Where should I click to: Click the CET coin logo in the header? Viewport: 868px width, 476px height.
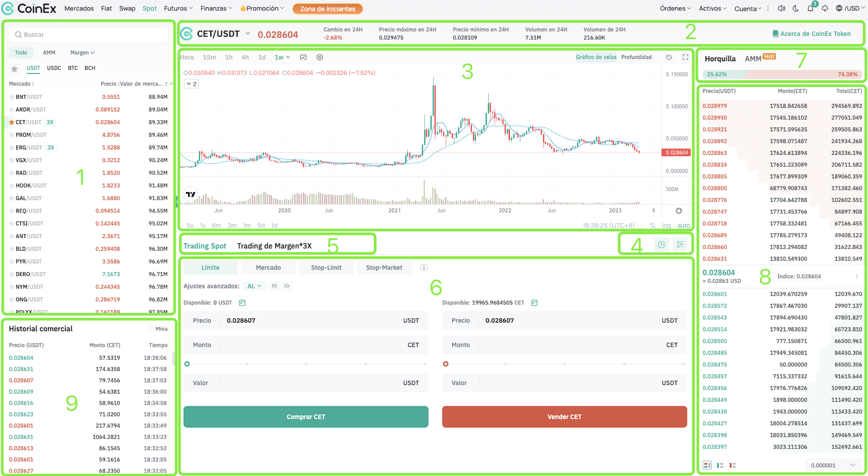(x=187, y=34)
